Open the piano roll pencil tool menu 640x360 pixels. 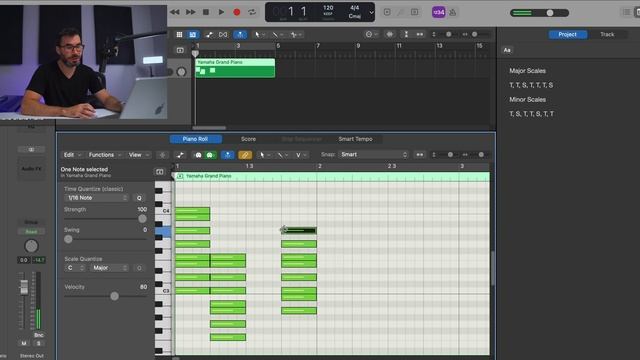(x=282, y=155)
